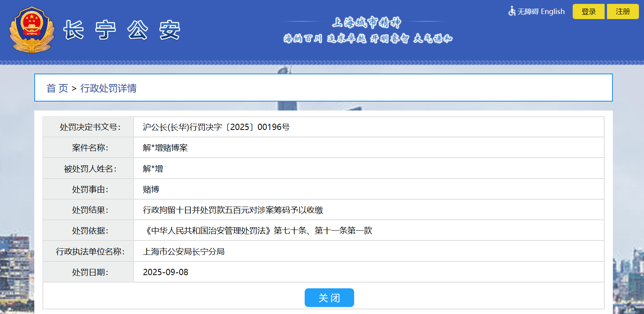
Task: Click the 上海城市精神 slogan banner
Action: coord(367,30)
